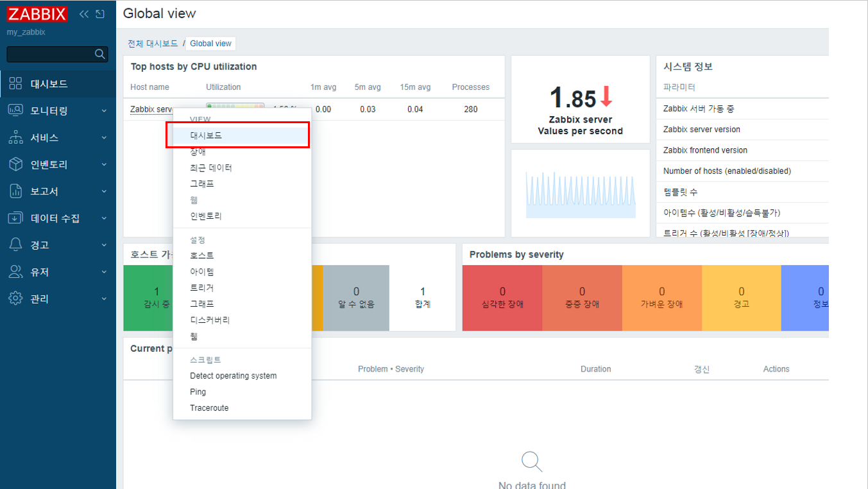Click the 관리 sidebar gear icon

pyautogui.click(x=15, y=299)
